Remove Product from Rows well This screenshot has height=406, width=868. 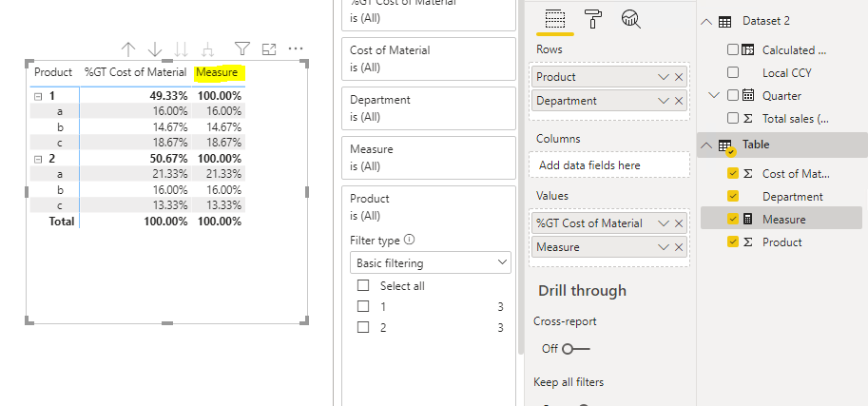(x=679, y=77)
